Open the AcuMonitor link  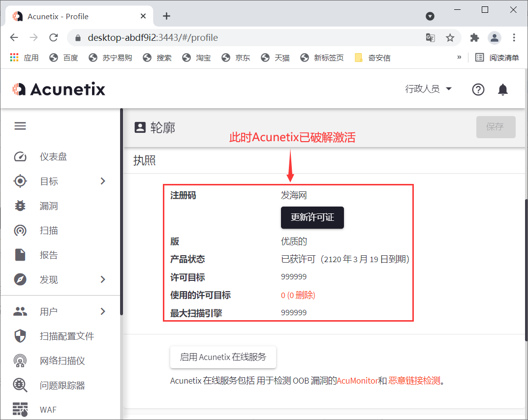357,381
